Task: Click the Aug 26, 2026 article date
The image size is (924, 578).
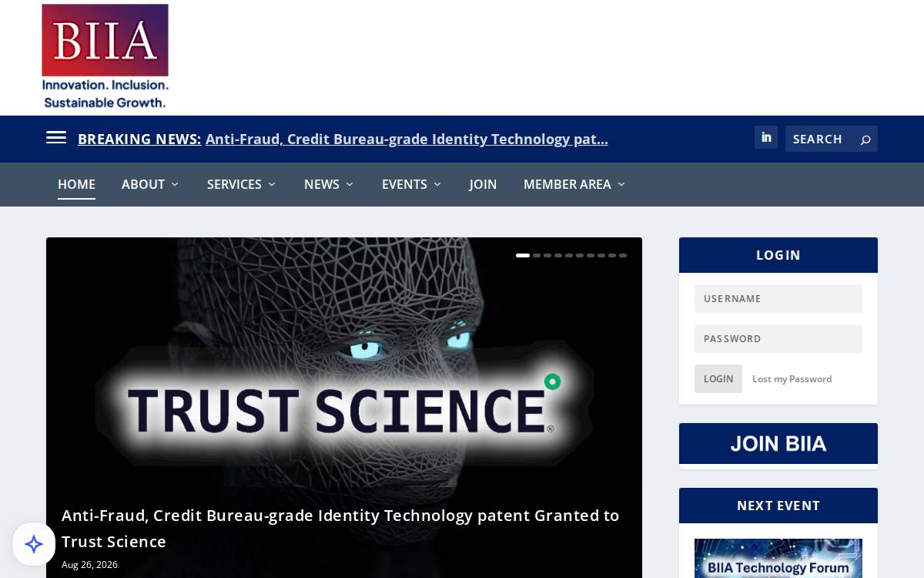Action: click(x=89, y=564)
